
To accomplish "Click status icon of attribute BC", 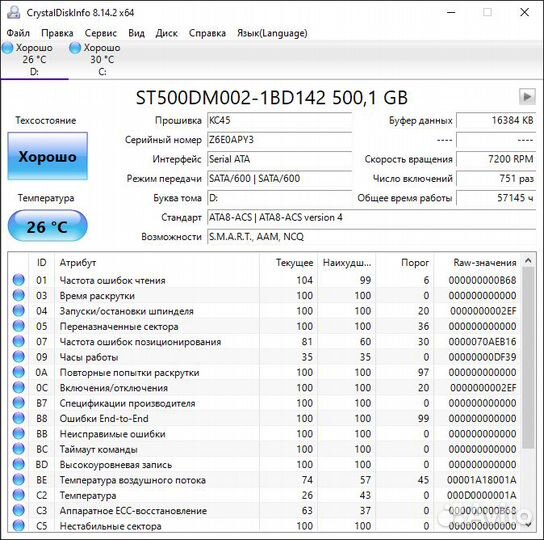I will coord(19,449).
